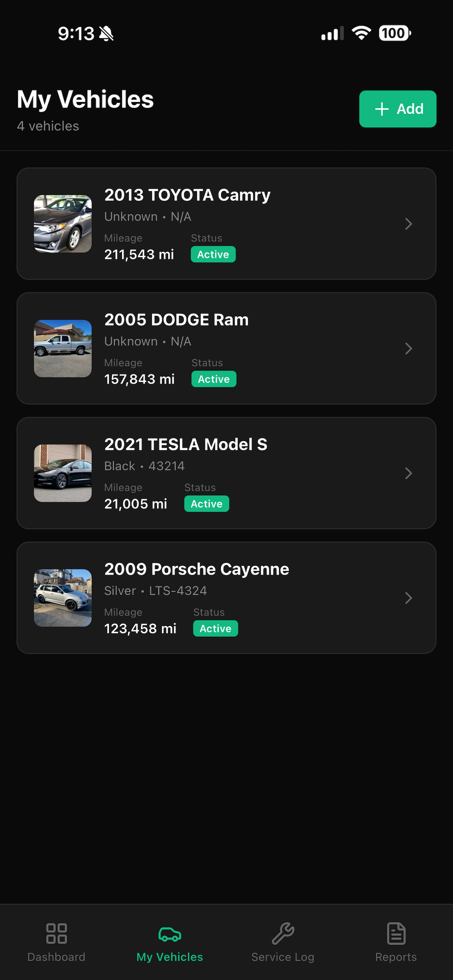Tap the battery indicator icon

coord(395,33)
